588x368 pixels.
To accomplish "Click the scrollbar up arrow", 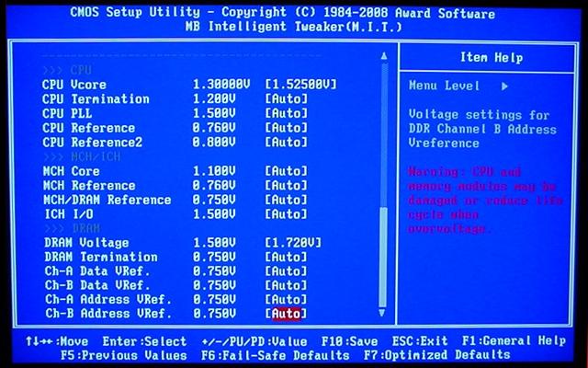I will click(x=384, y=56).
